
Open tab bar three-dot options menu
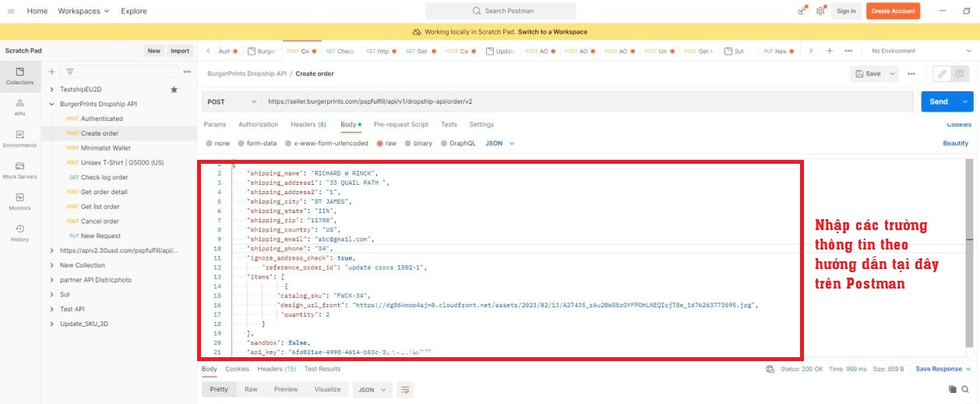848,51
